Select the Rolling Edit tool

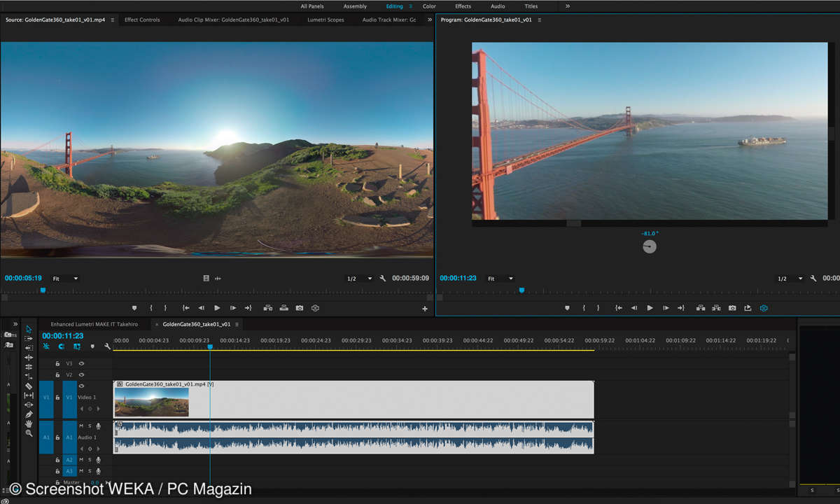(29, 367)
